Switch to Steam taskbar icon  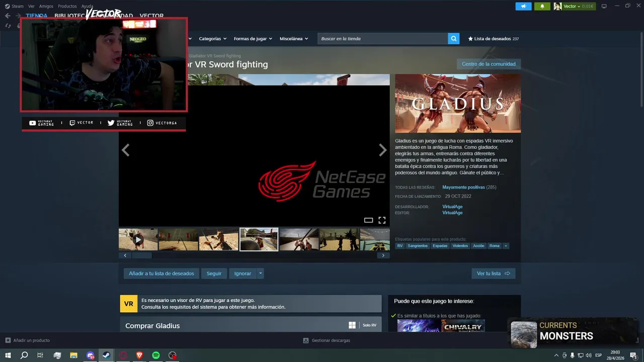tap(106, 355)
